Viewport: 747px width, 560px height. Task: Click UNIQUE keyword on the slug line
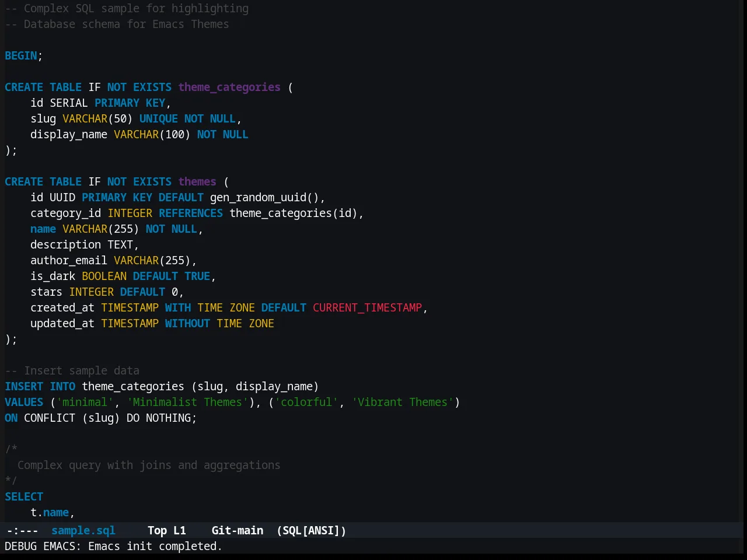pyautogui.click(x=158, y=118)
